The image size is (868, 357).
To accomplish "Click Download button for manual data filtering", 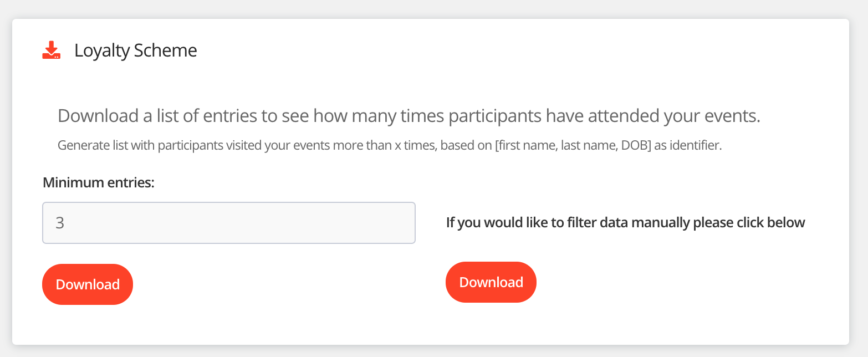I will pyautogui.click(x=491, y=282).
